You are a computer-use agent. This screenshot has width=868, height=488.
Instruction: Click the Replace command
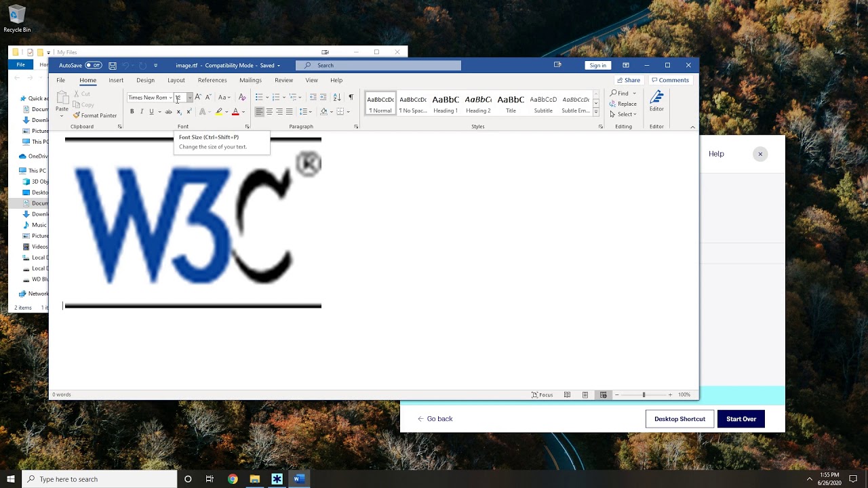coord(623,104)
